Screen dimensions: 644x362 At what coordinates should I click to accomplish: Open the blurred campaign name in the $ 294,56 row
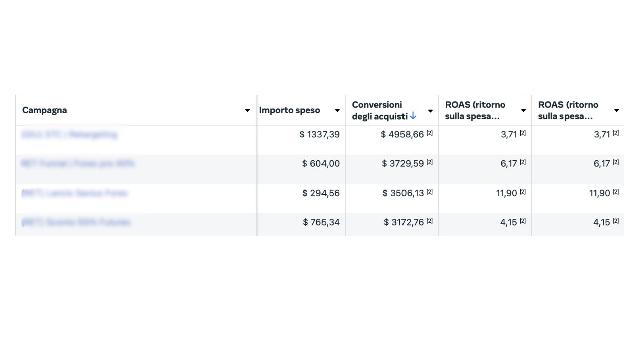(x=74, y=193)
